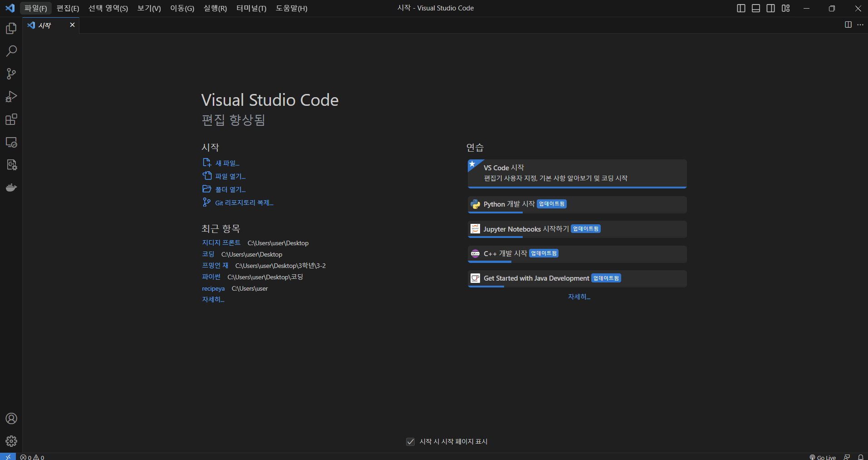Open the 편집(E) menu
868x460 pixels.
[x=68, y=8]
